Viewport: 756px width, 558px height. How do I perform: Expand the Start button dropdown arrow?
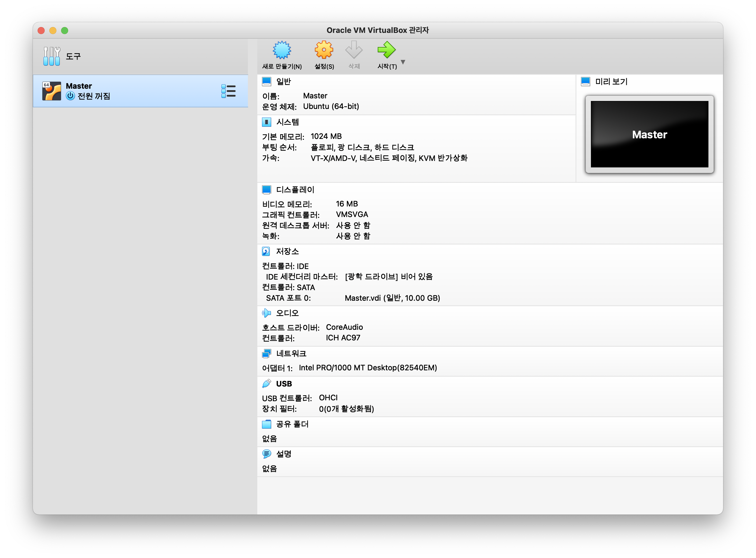tap(403, 62)
